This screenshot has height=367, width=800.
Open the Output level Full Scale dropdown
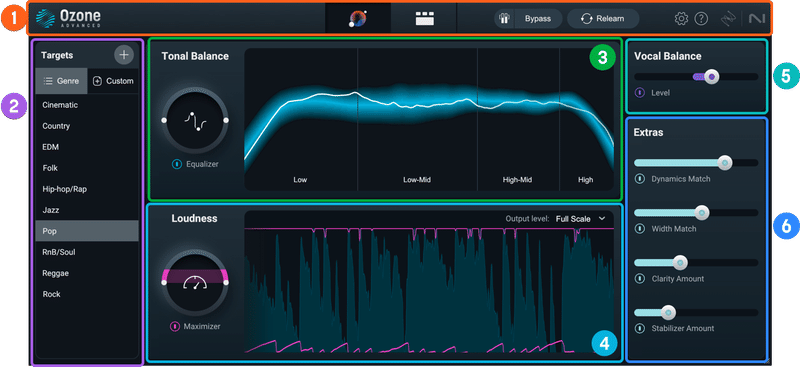[581, 218]
